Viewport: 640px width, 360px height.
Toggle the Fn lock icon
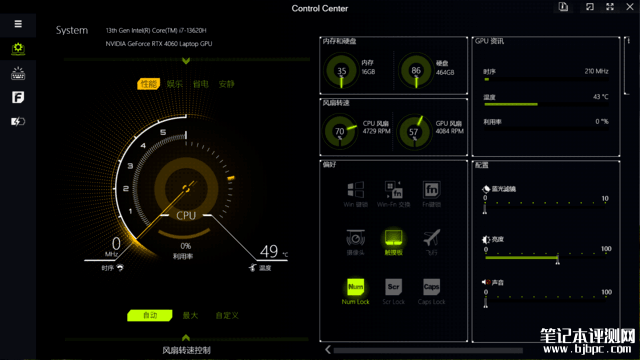[431, 190]
